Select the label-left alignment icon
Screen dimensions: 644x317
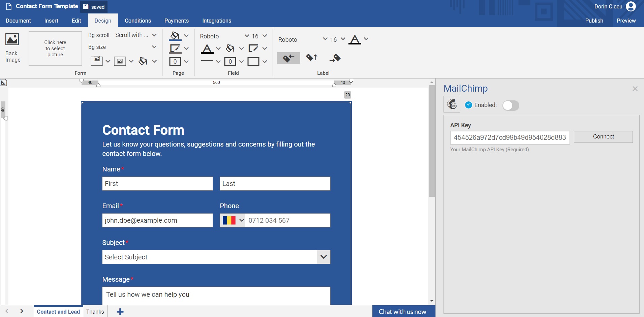click(x=288, y=58)
